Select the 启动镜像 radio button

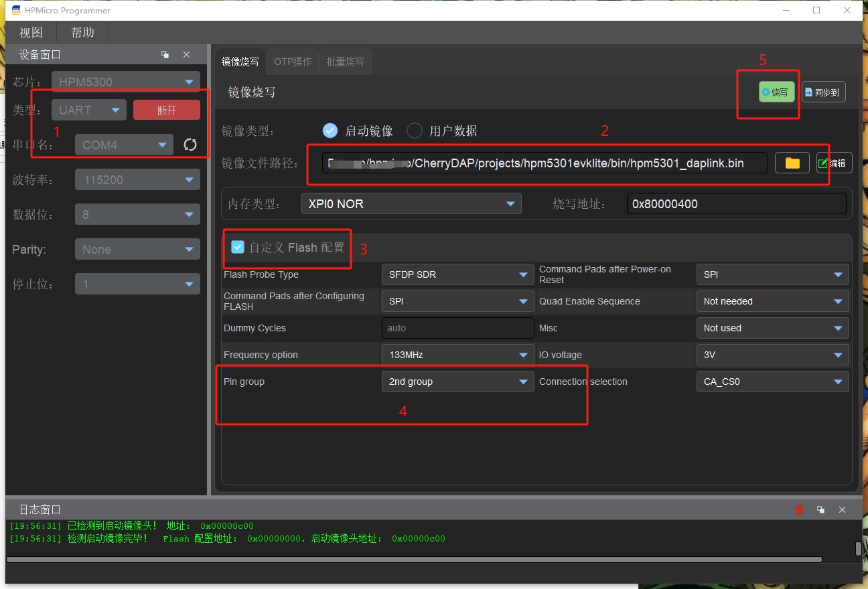[x=330, y=131]
